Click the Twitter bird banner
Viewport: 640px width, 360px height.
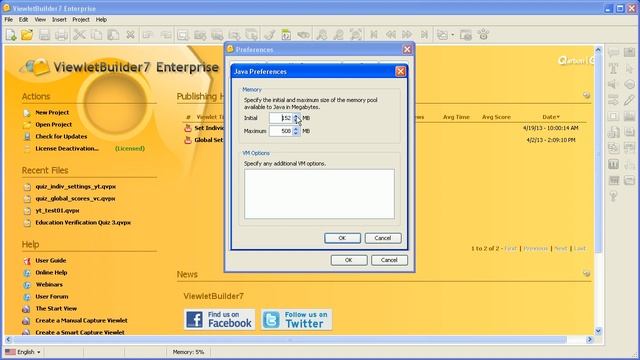[296, 319]
